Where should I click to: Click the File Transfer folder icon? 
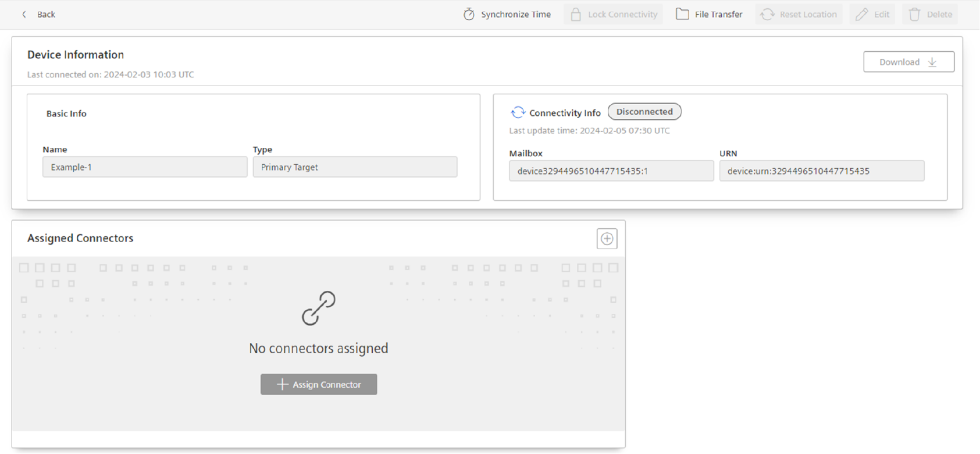(682, 14)
